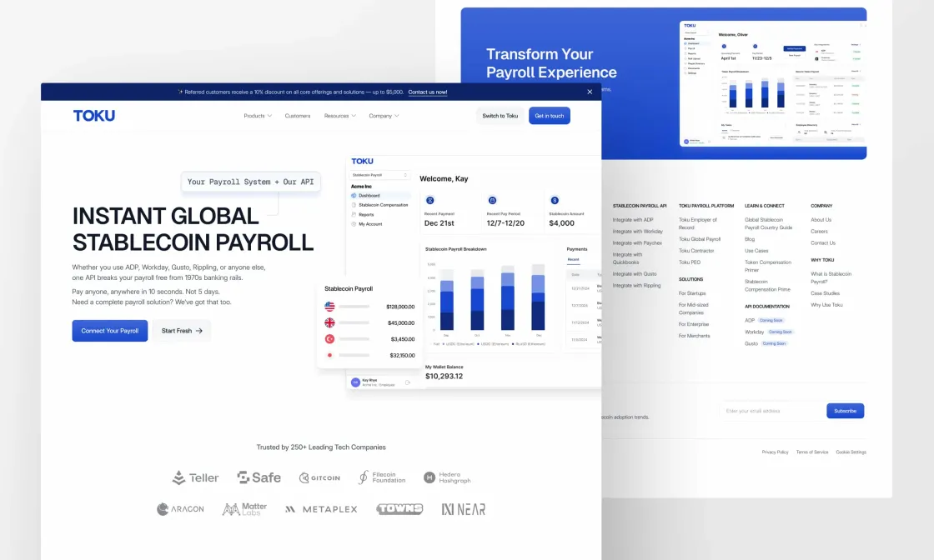Expand the Company dropdown
Viewport: 934px width, 560px height.
pyautogui.click(x=384, y=116)
